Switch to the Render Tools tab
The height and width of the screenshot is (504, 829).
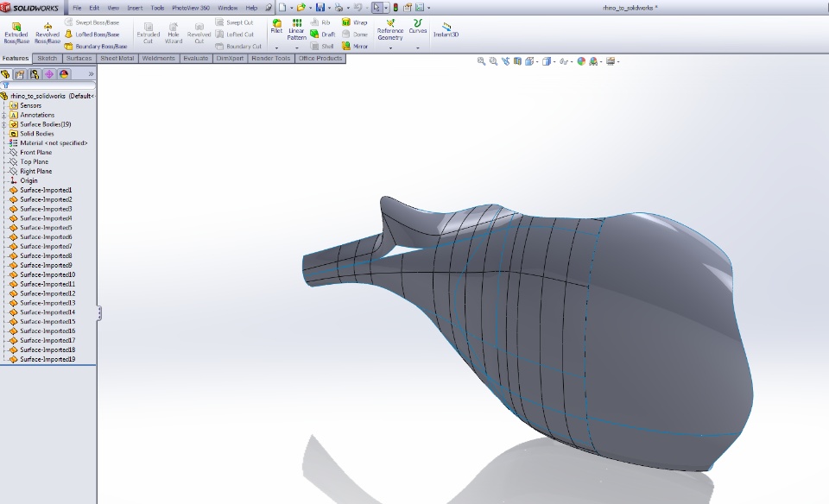coord(270,59)
